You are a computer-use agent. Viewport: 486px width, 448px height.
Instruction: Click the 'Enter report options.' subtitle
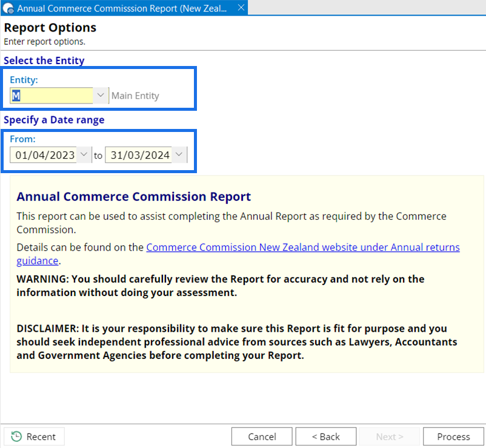click(45, 42)
